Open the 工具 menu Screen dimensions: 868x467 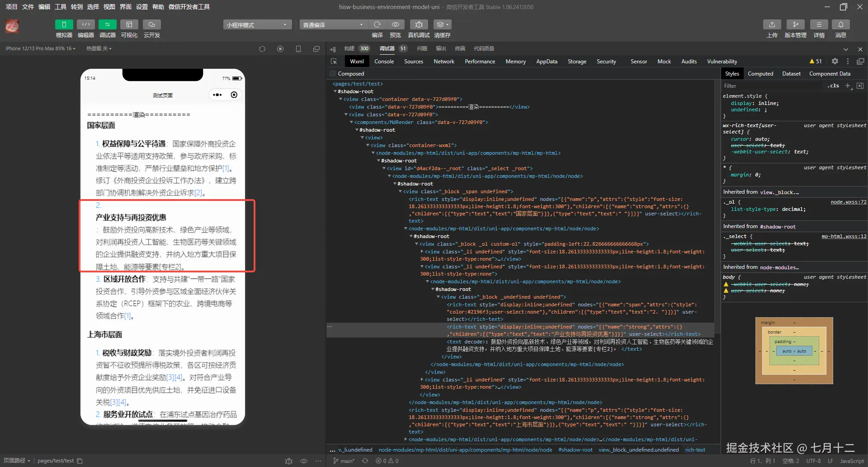click(x=61, y=7)
